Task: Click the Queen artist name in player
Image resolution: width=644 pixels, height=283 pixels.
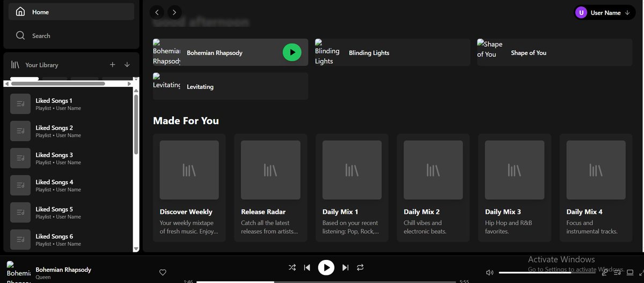Action: 43,278
